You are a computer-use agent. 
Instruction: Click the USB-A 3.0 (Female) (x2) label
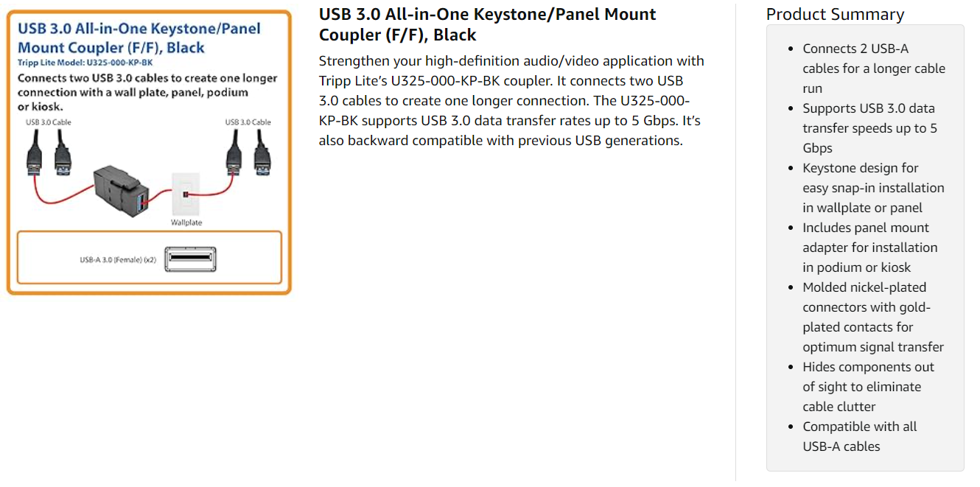tap(118, 260)
